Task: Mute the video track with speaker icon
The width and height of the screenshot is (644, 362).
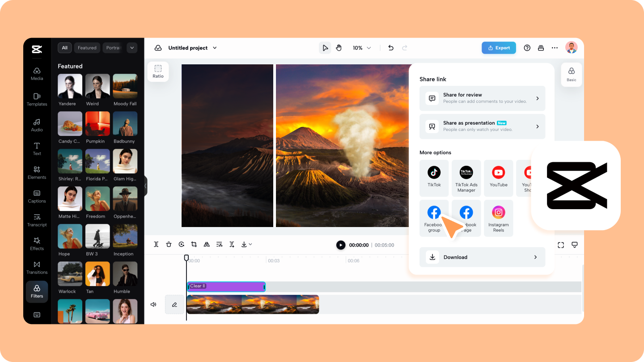Action: click(x=153, y=304)
